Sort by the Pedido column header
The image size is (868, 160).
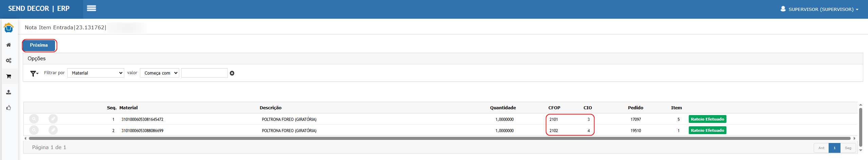click(635, 108)
